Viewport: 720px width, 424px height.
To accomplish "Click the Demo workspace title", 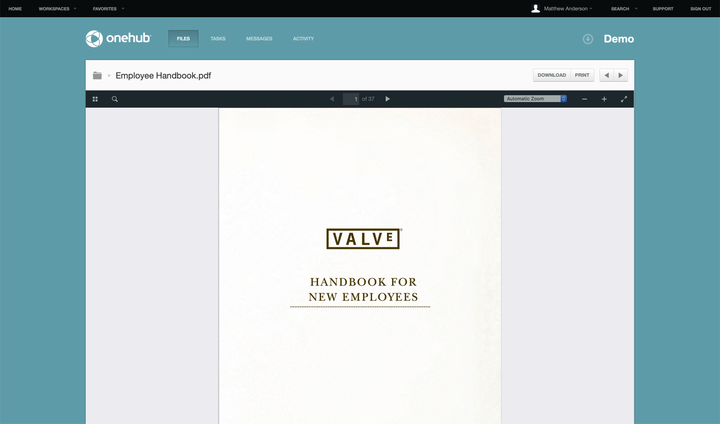I will click(619, 39).
